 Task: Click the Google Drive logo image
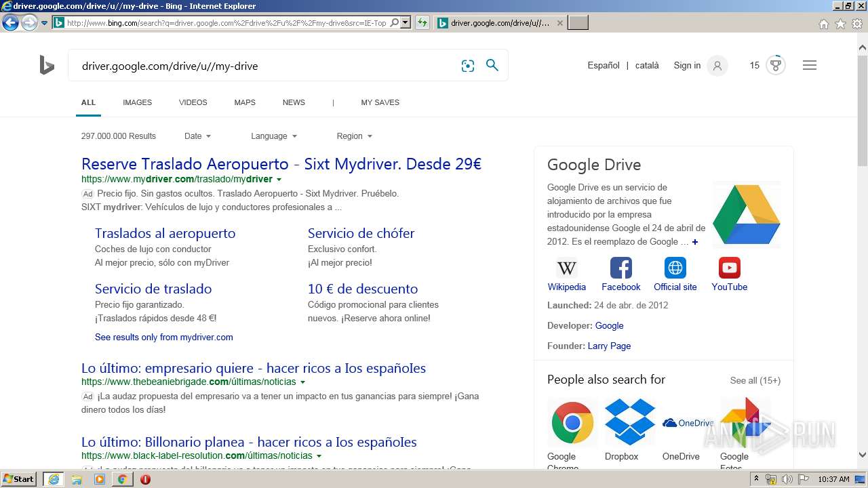pyautogui.click(x=747, y=215)
